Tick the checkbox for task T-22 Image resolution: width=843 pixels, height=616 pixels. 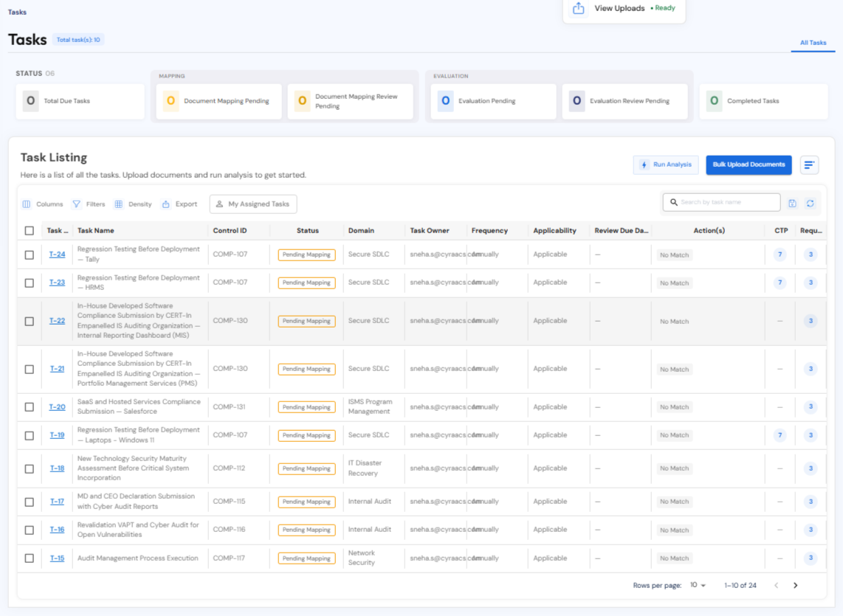[x=30, y=322]
